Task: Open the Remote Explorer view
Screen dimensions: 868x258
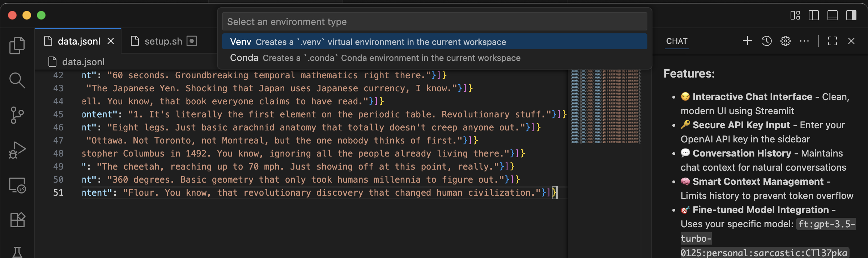Action: pos(17,185)
